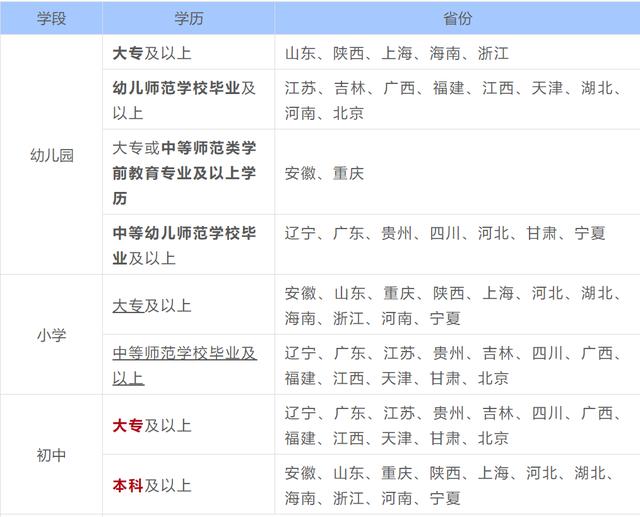This screenshot has width=640, height=517.
Task: Click the 省份 column header
Action: pos(457,18)
